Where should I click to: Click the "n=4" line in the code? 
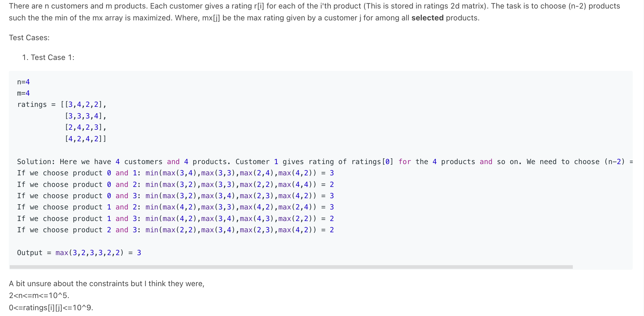coord(23,82)
